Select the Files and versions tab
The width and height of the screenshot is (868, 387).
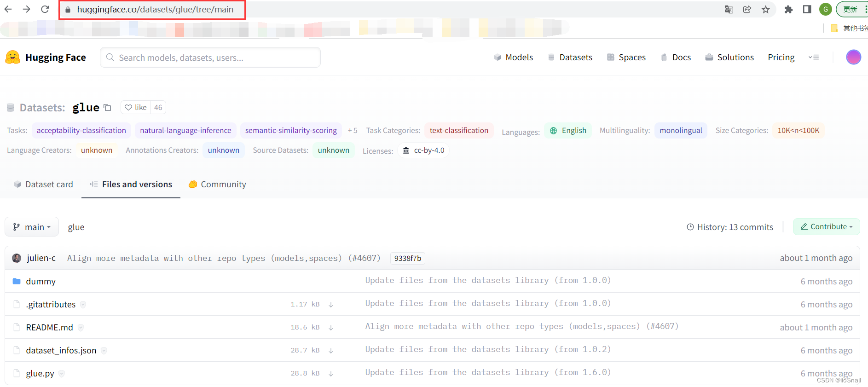coord(131,184)
